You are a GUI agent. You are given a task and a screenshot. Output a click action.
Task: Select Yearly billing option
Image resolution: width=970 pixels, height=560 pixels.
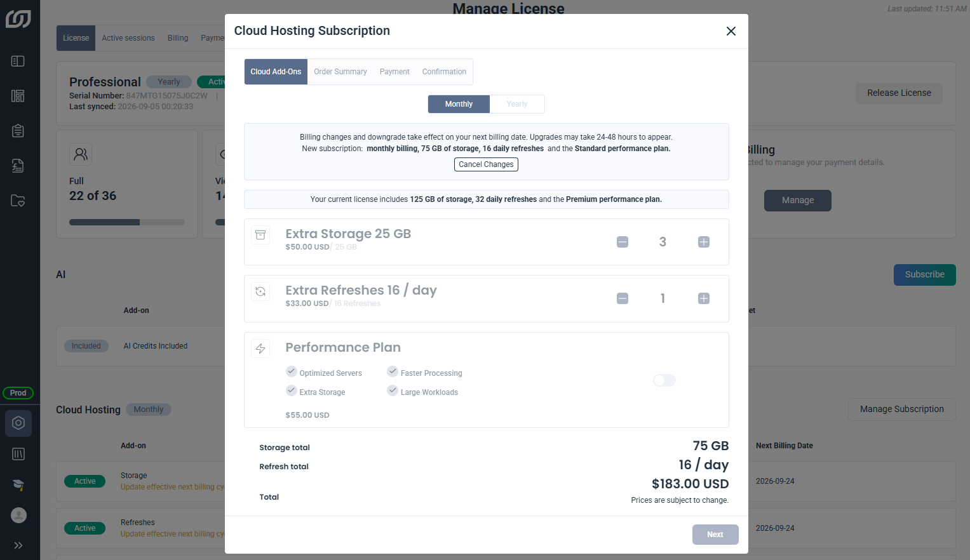point(517,104)
